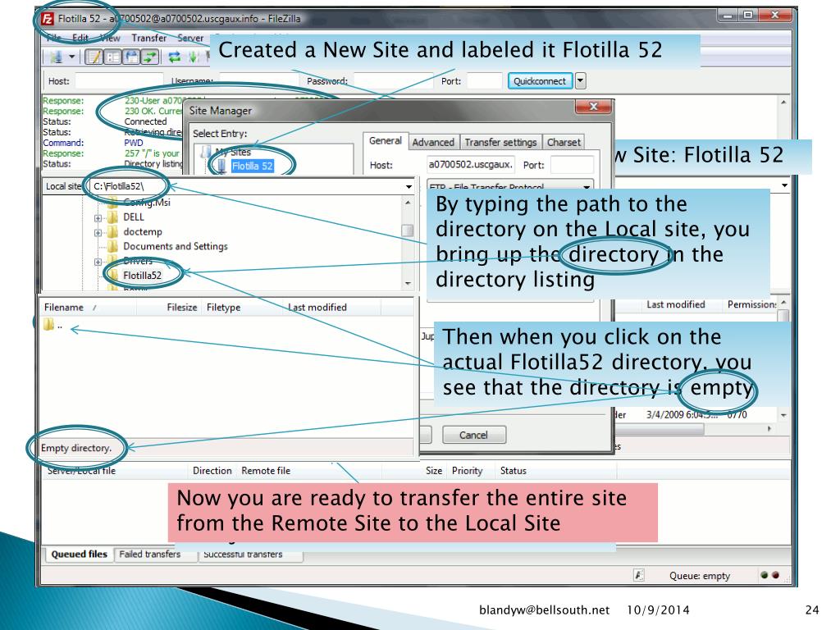Toggle the remote directory tree icon
840x630 pixels.
pyautogui.click(x=131, y=57)
